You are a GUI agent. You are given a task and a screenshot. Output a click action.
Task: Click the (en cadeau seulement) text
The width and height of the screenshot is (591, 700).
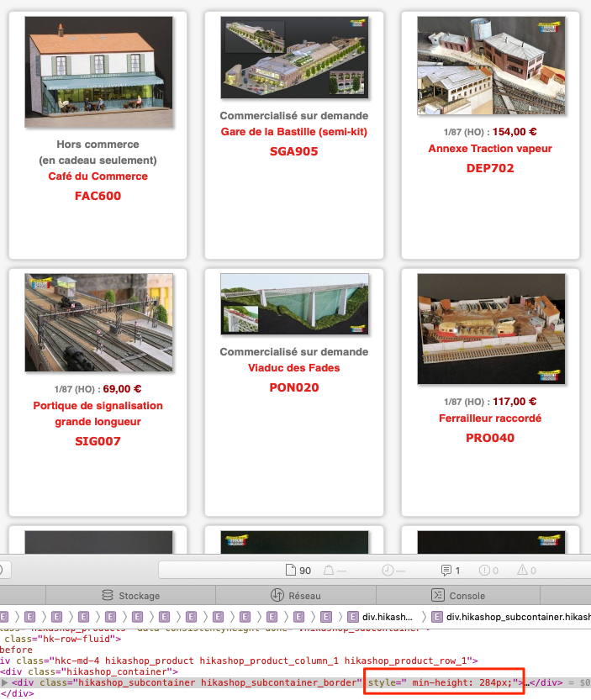tap(98, 161)
